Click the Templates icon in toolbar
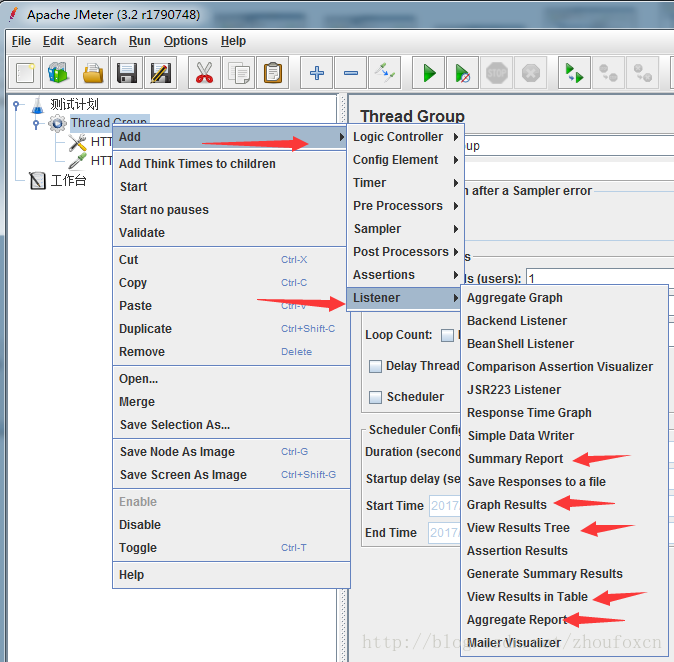 59,73
